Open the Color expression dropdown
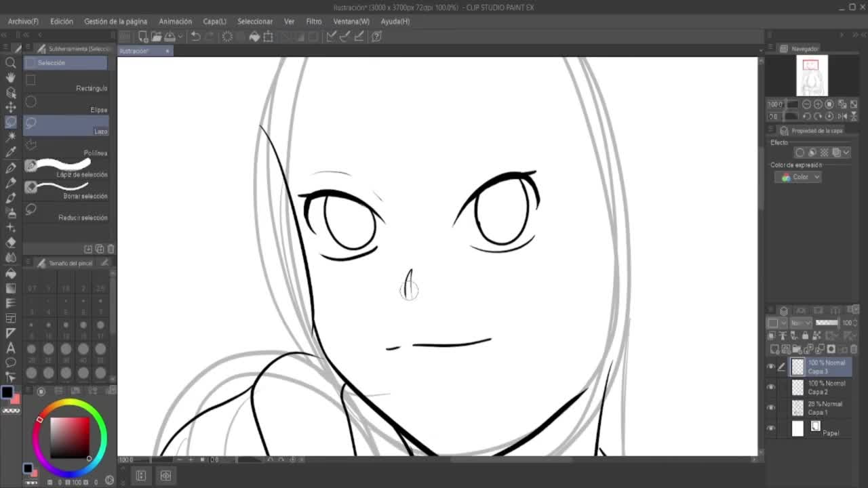868x488 pixels. 798,177
